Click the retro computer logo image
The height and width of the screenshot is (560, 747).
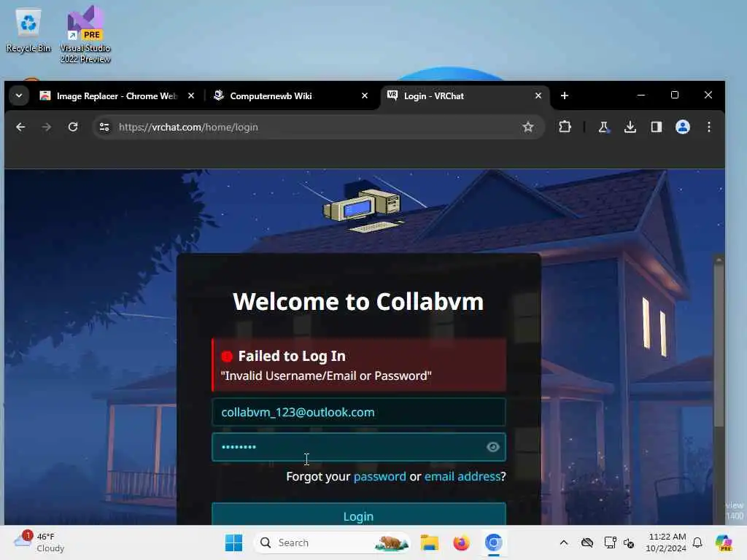click(363, 210)
